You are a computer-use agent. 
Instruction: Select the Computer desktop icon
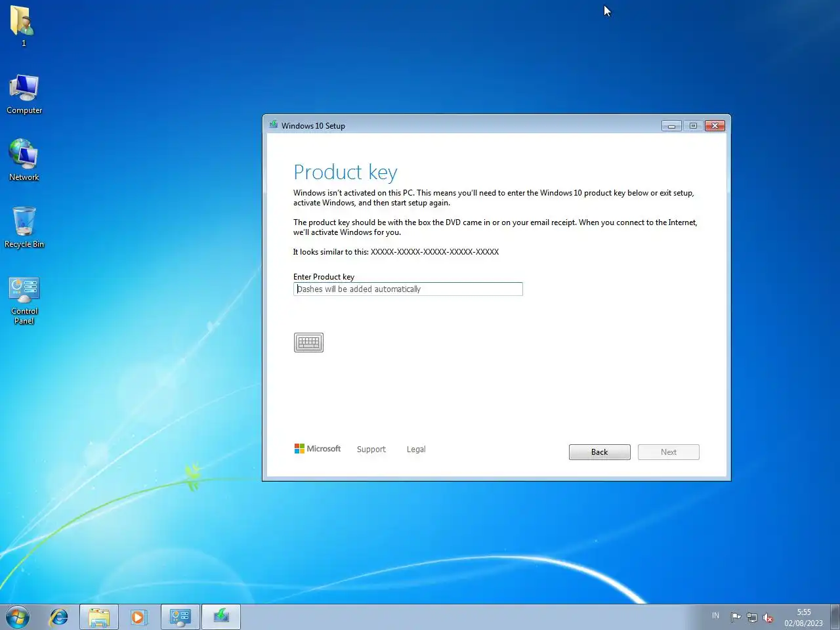point(24,94)
